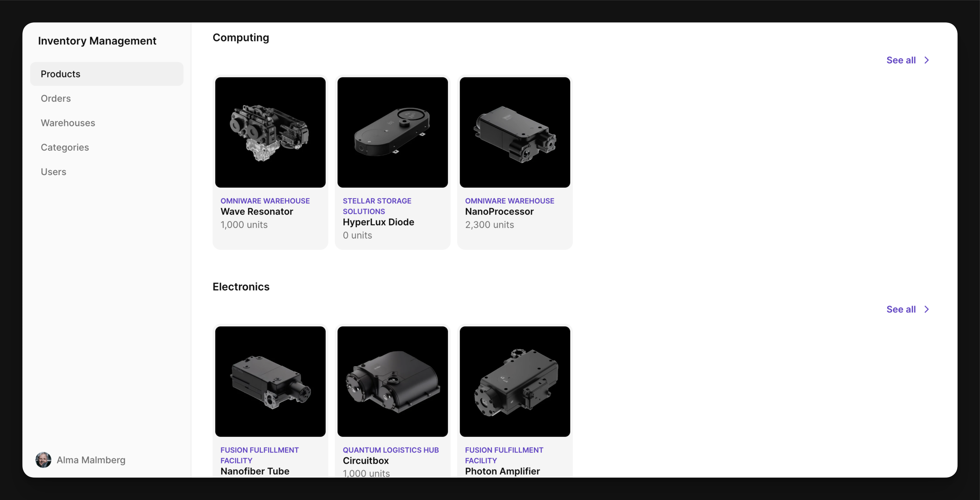Click Stellar Storage Solutions warehouse label
Screen dimensions: 980x500
tap(377, 206)
